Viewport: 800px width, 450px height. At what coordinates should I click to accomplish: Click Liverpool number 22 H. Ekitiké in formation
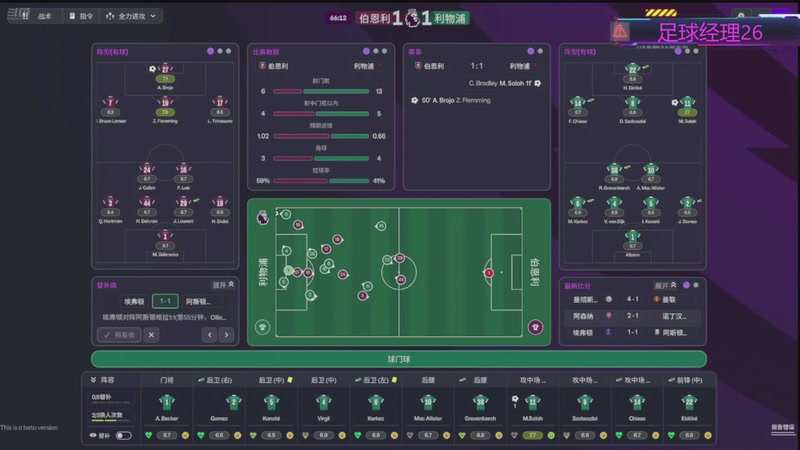point(633,69)
